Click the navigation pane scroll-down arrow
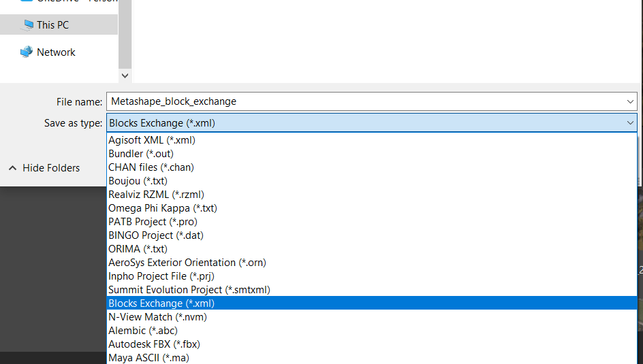The width and height of the screenshot is (643, 364). click(x=125, y=76)
